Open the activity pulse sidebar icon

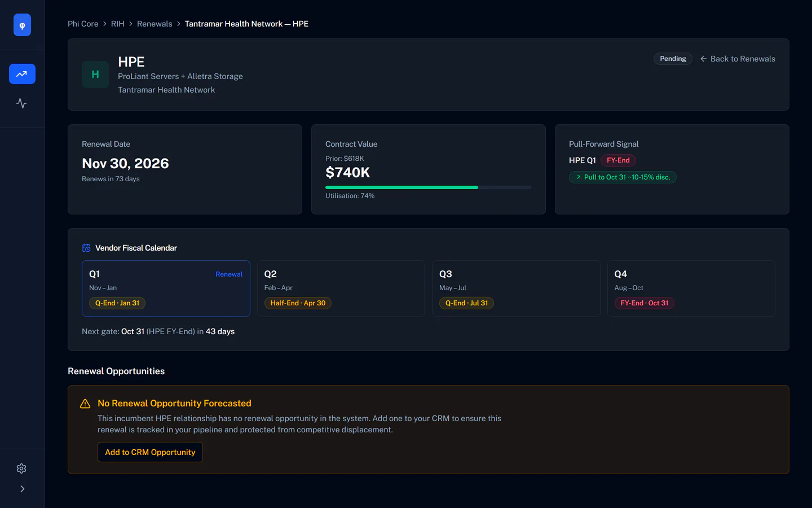[x=22, y=103]
